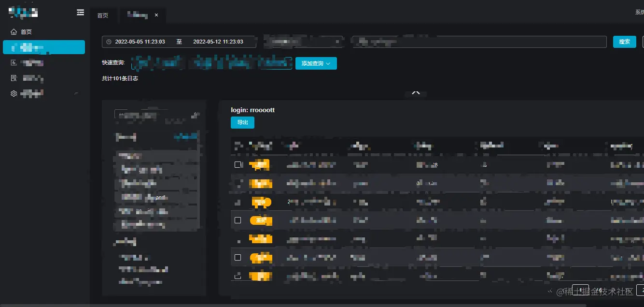Viewport: 644px width, 307px height.
Task: Tick the checkbox in the sixth log row
Action: (x=238, y=258)
